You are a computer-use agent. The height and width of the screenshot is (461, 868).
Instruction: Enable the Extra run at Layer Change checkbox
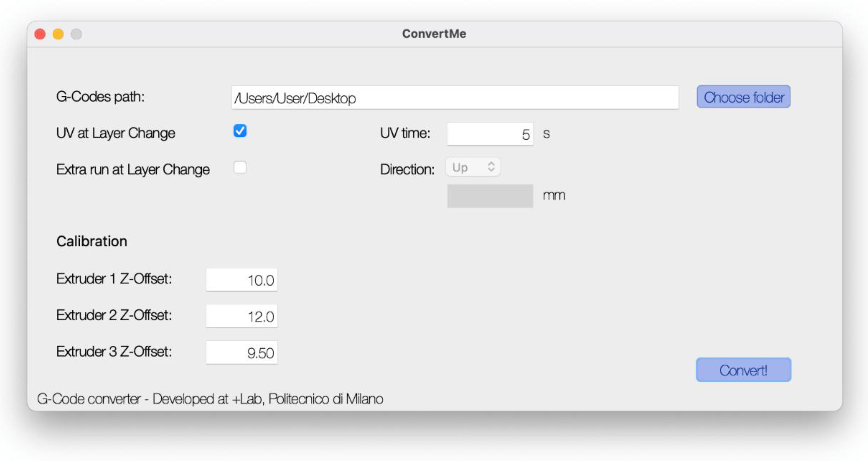tap(240, 167)
